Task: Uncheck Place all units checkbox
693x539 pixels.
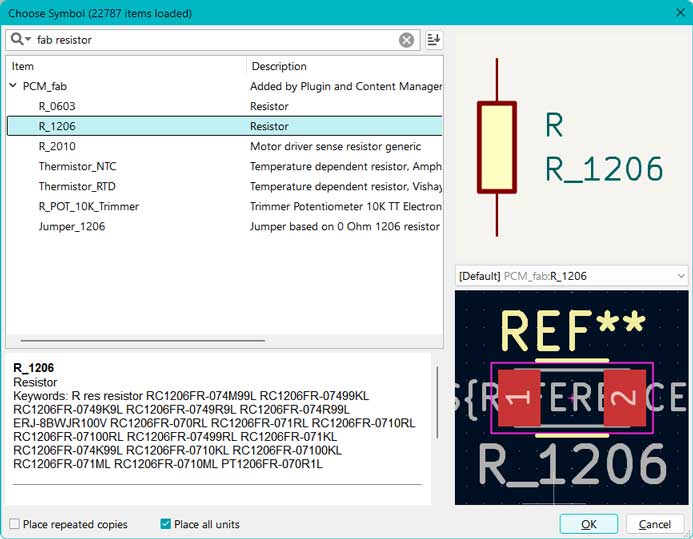Action: click(x=165, y=524)
